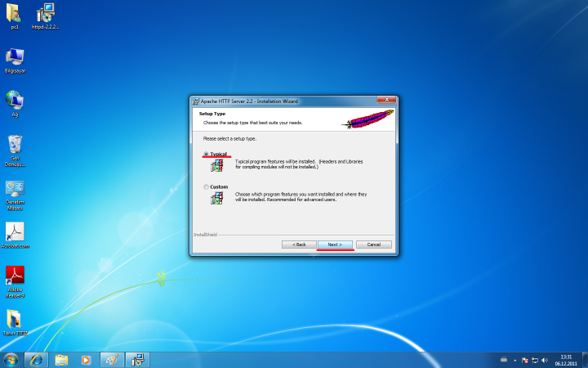Open Windows Media Player from taskbar
This screenshot has height=368, width=588.
pyautogui.click(x=86, y=360)
